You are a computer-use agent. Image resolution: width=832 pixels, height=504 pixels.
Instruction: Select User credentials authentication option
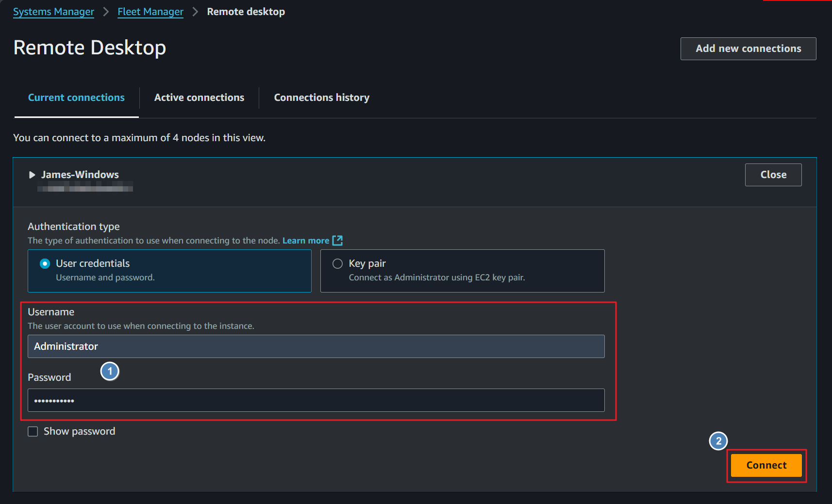click(x=169, y=271)
